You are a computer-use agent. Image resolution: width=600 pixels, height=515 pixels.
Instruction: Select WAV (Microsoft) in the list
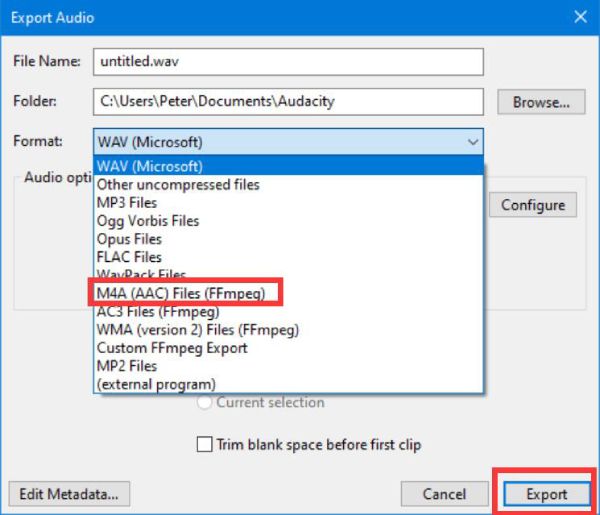289,166
